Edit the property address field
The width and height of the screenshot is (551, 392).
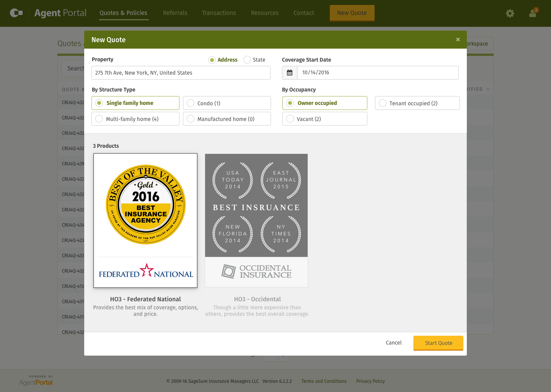tap(181, 73)
